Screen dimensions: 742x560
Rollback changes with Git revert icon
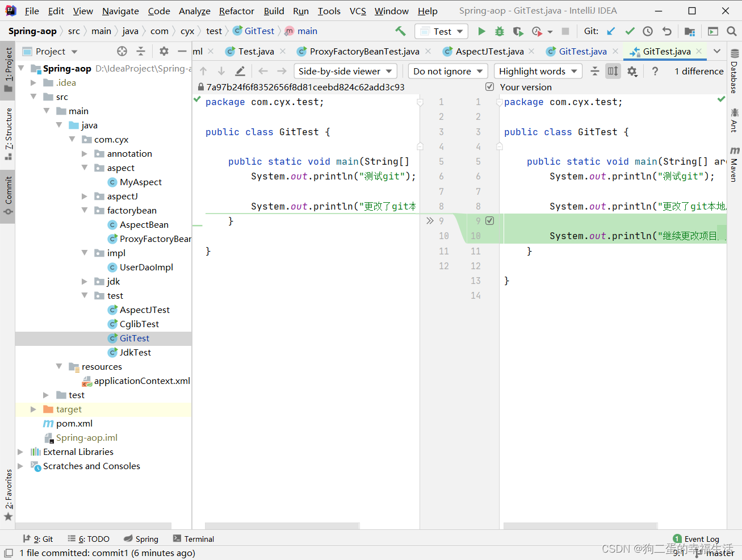[x=666, y=31]
